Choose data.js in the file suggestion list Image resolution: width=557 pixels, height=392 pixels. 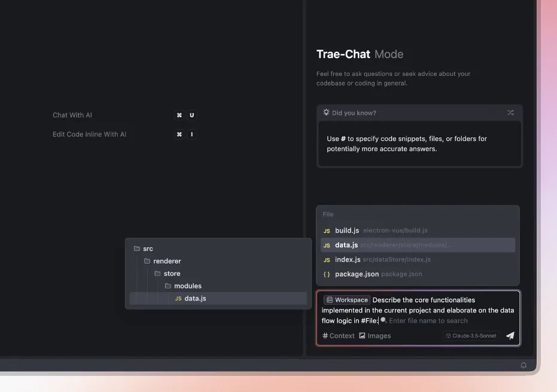pyautogui.click(x=418, y=245)
